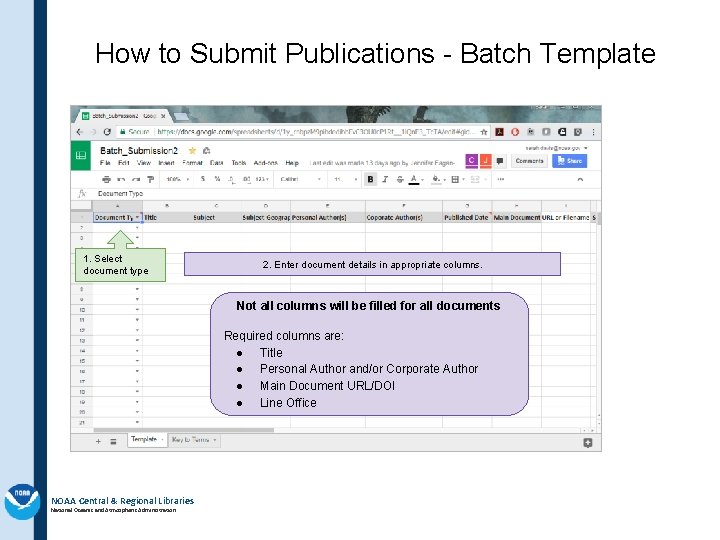The image size is (720, 540).
Task: Open the fill color picker
Action: click(x=438, y=179)
